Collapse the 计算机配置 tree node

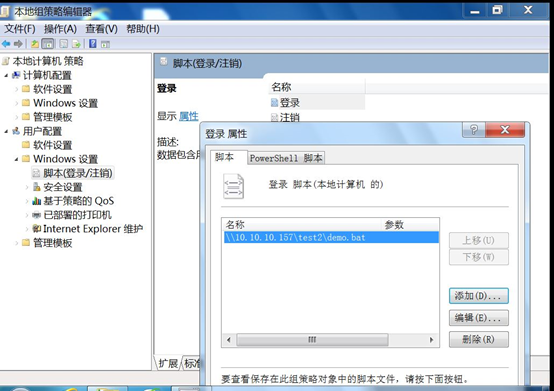pyautogui.click(x=6, y=75)
